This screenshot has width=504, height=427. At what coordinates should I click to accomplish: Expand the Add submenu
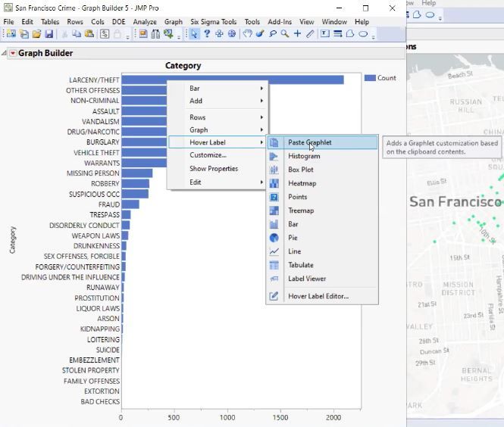point(218,101)
